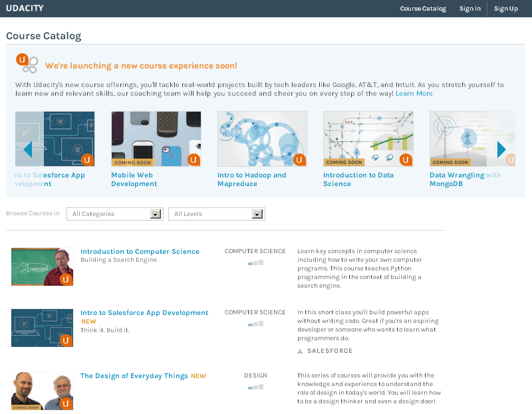
Task: Click the NEW tag beside Design of Everyday Things
Action: [x=198, y=376]
